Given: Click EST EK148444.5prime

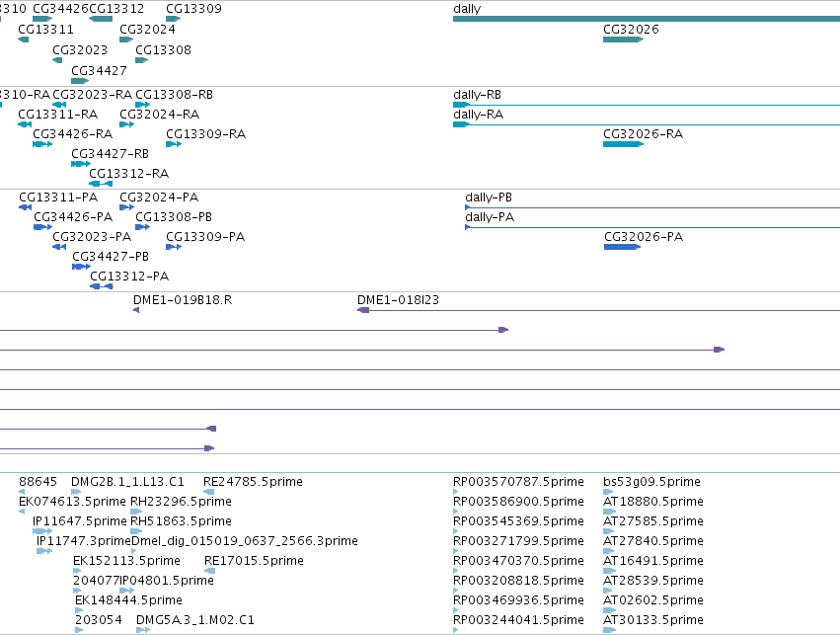Looking at the screenshot, I should tap(79, 611).
